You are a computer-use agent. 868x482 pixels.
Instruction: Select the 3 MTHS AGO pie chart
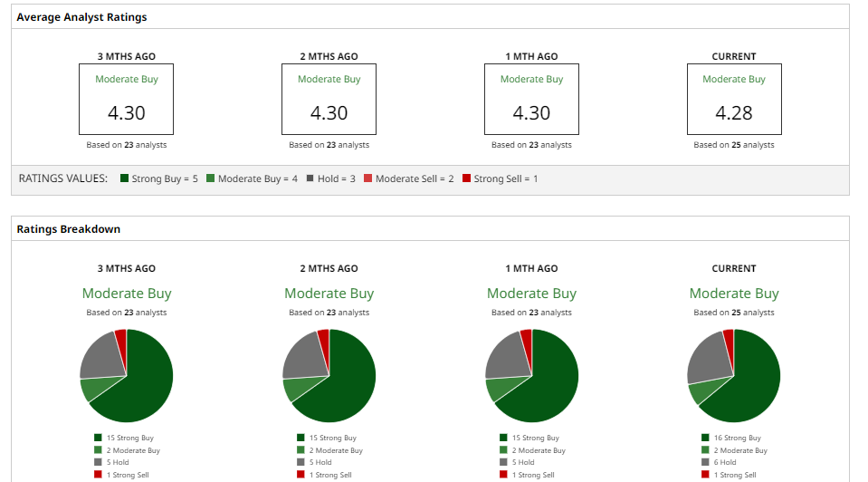[x=127, y=375]
